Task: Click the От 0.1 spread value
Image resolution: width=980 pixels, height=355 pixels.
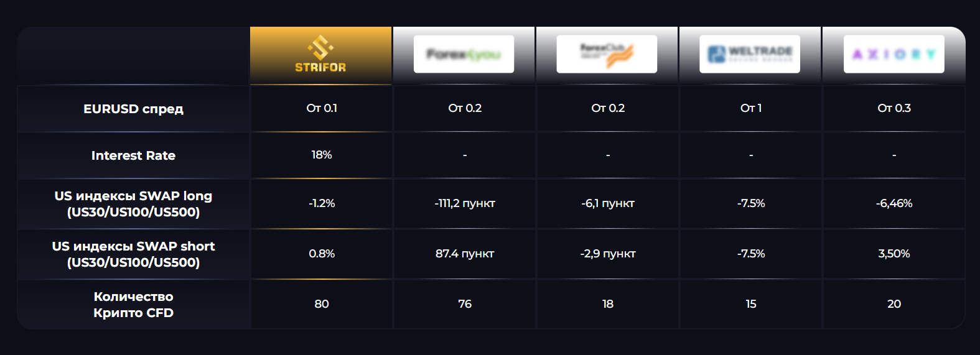Action: (322, 108)
